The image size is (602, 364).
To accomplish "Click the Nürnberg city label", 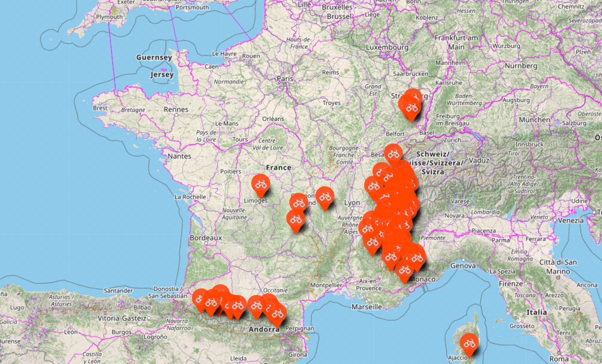I will click(521, 66).
